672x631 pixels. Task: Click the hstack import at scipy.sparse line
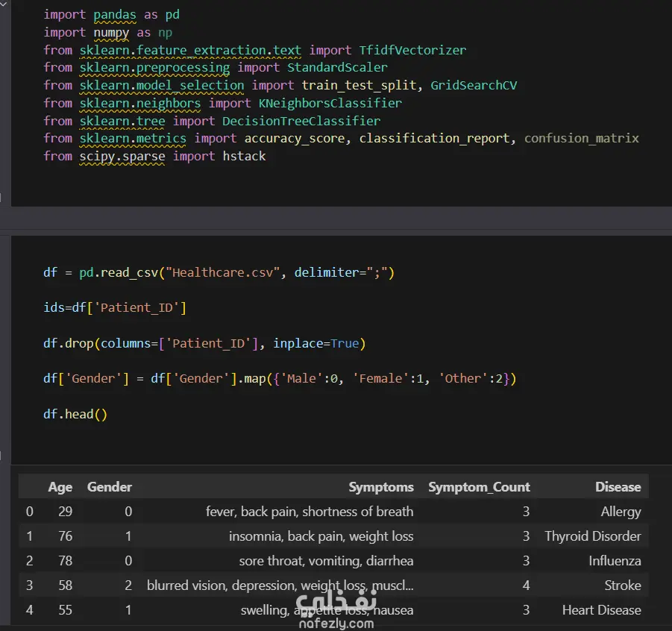[244, 156]
